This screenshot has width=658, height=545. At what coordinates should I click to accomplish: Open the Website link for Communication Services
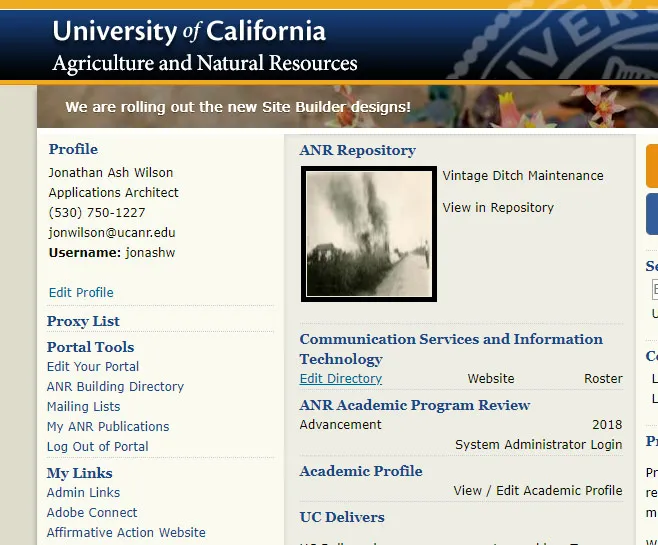(x=491, y=379)
